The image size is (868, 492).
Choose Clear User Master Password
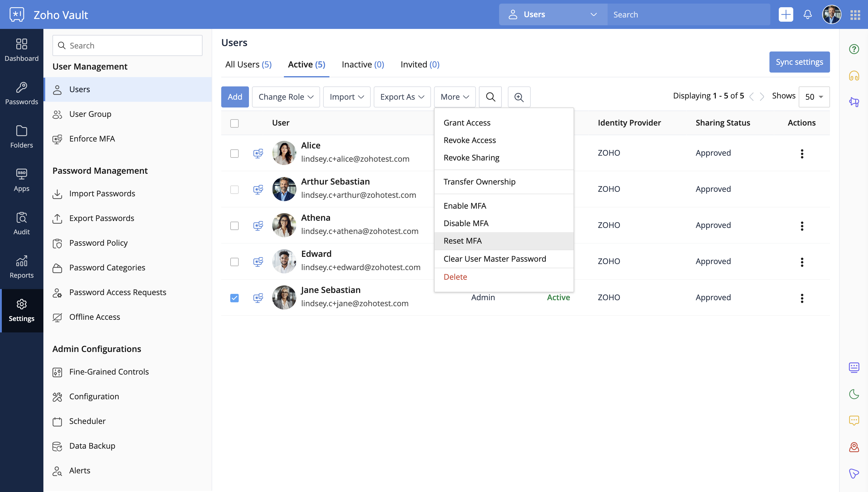coord(504,259)
